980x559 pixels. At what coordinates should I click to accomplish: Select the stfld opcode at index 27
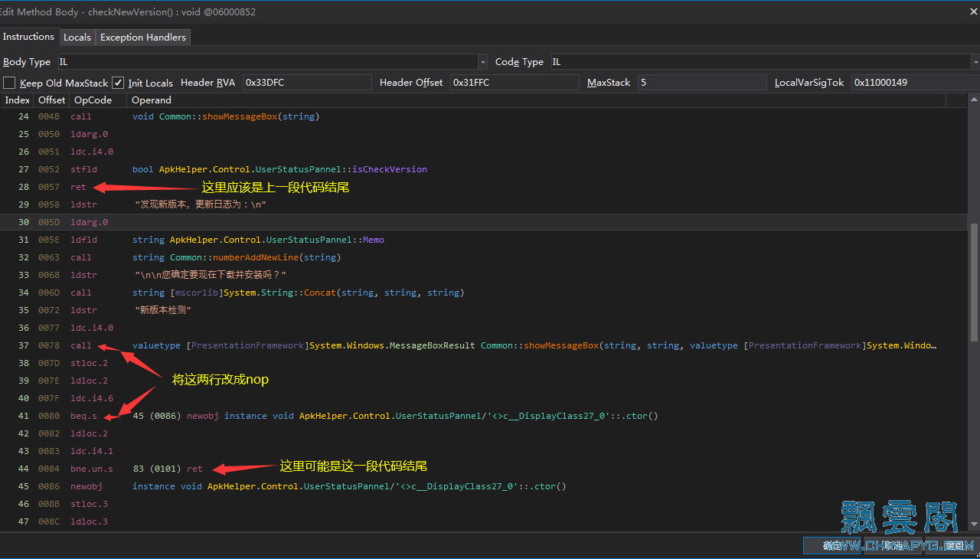pyautogui.click(x=83, y=169)
